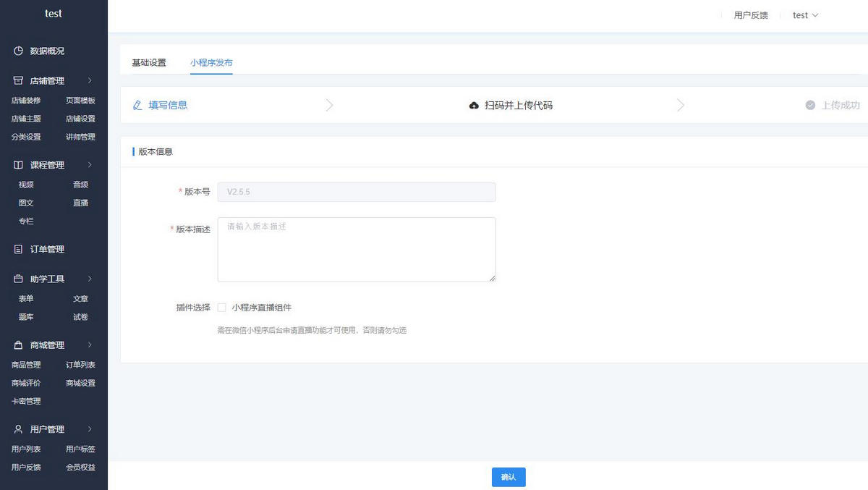Screen dimensions: 868x490
Task: Open 卡密管理 under 商城管理
Action: [26, 402]
